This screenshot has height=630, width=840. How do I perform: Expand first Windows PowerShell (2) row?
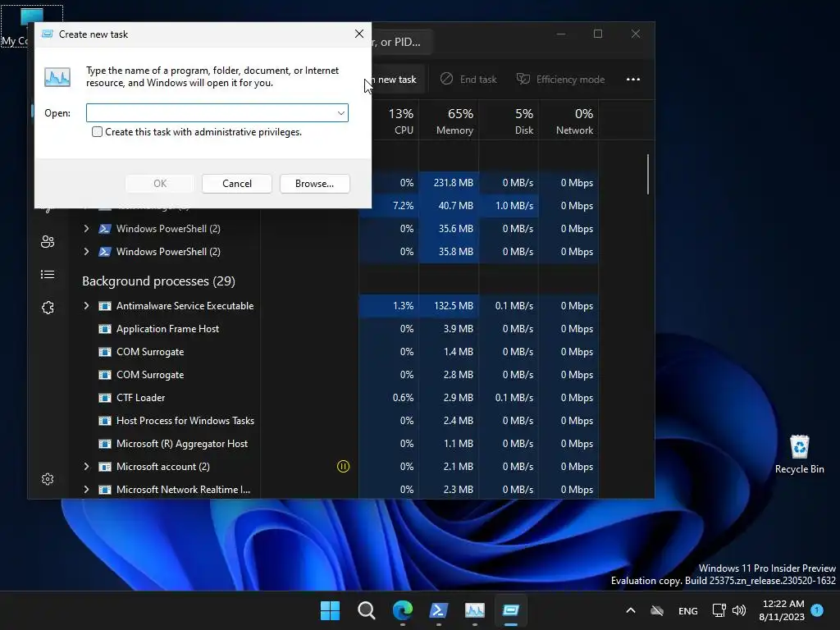pyautogui.click(x=86, y=229)
